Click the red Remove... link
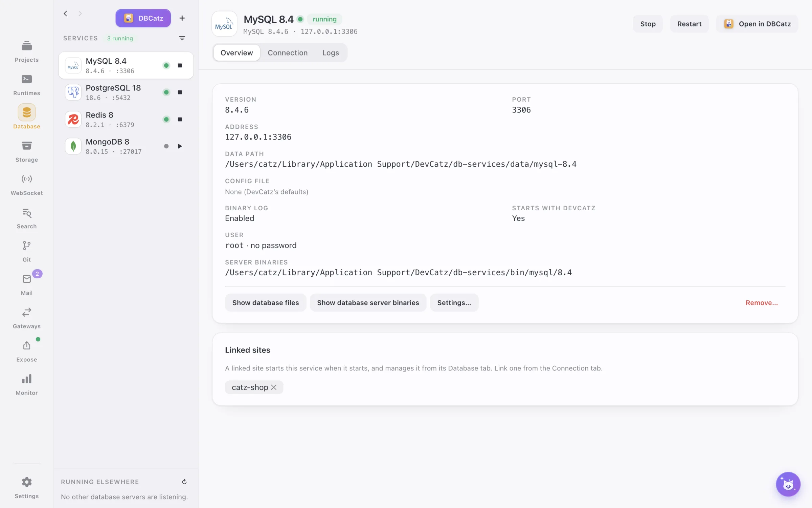812x508 pixels. [x=762, y=303]
